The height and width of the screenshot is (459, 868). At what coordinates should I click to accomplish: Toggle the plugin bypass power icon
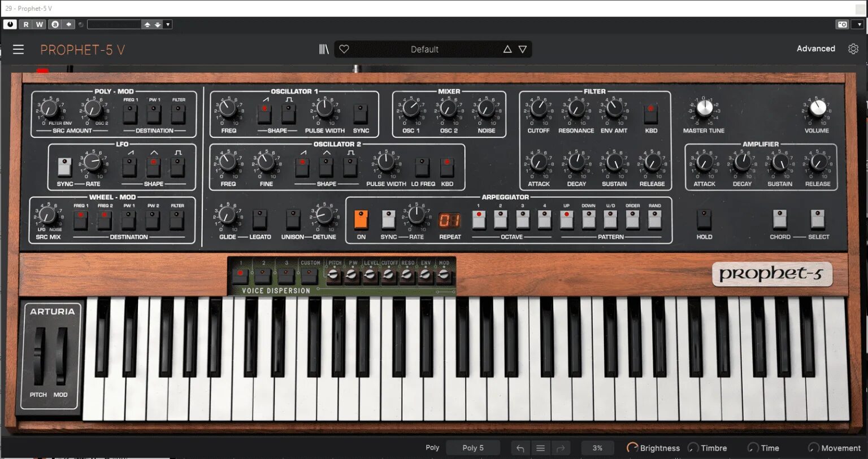(x=10, y=24)
